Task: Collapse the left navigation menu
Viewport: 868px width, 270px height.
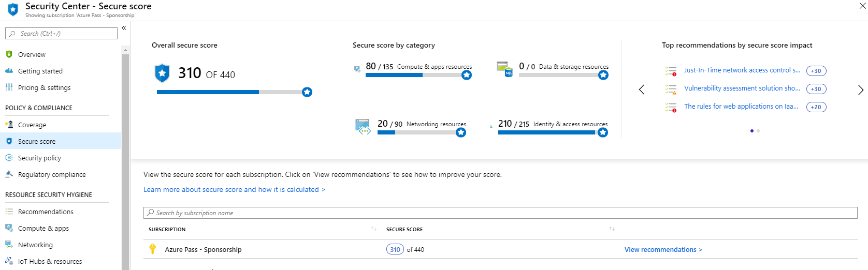Action: click(x=124, y=28)
